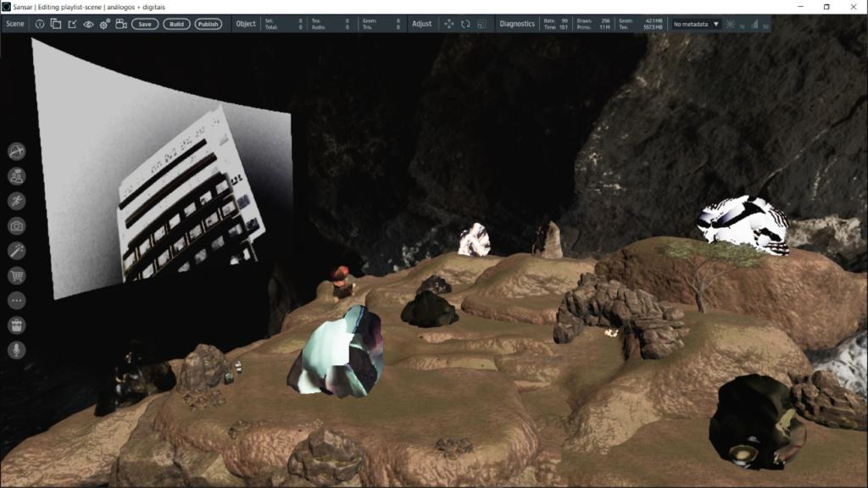This screenshot has height=488, width=868.
Task: Select the move tool in Adjust
Action: coord(449,24)
